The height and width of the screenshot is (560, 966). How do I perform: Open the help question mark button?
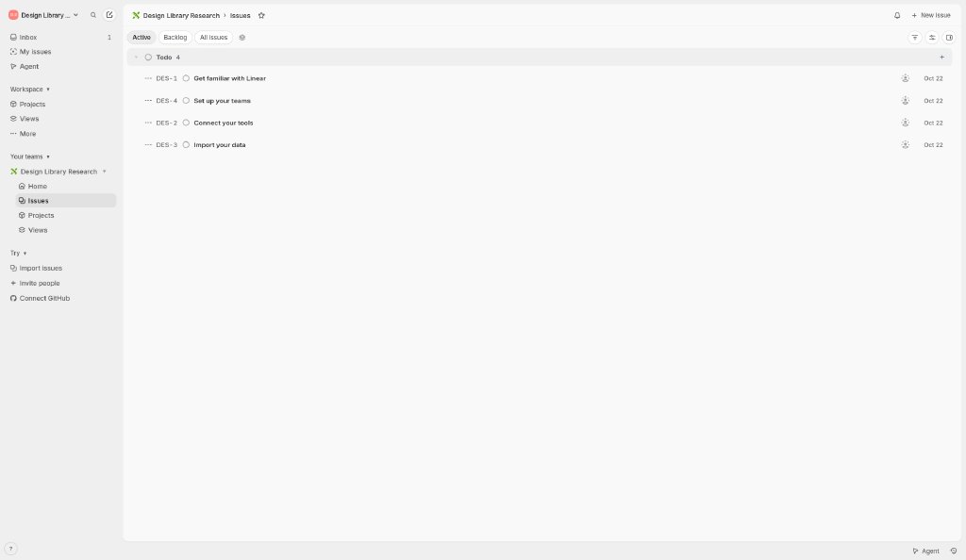click(10, 549)
